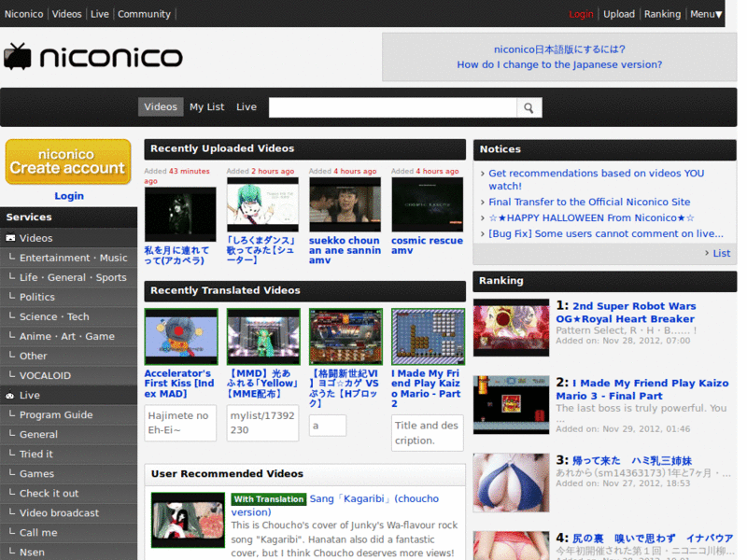Screen dimensions: 747x560
Task: Open the Games live category
Action: click(68, 474)
